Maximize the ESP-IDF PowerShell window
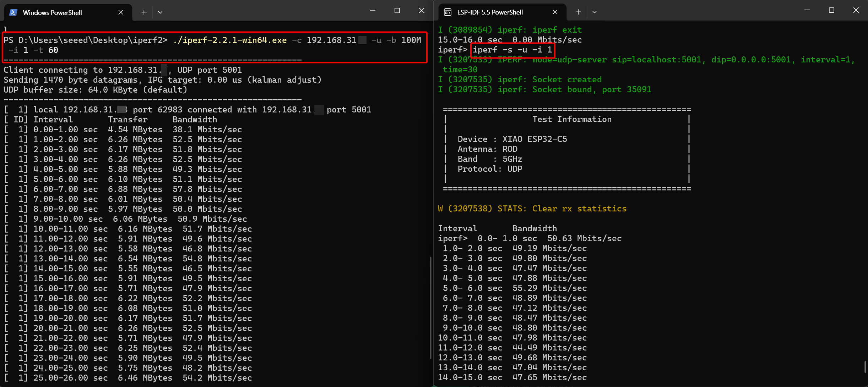The width and height of the screenshot is (868, 387). coord(831,11)
